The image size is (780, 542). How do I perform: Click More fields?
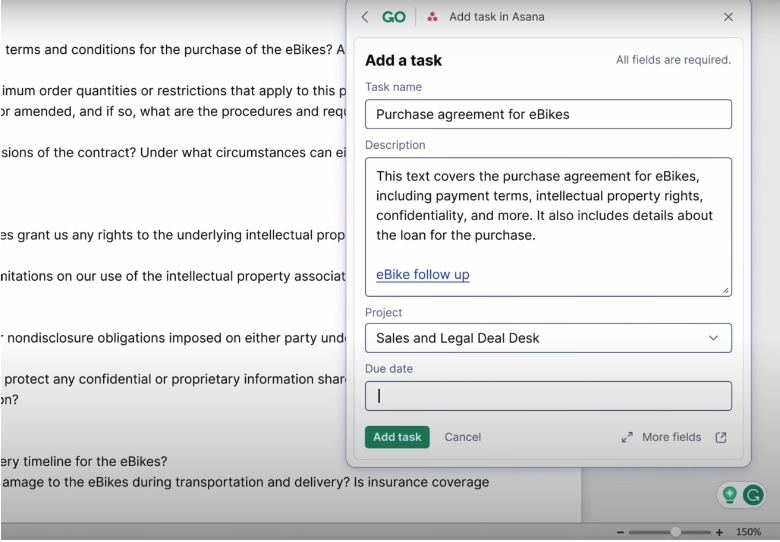point(671,437)
